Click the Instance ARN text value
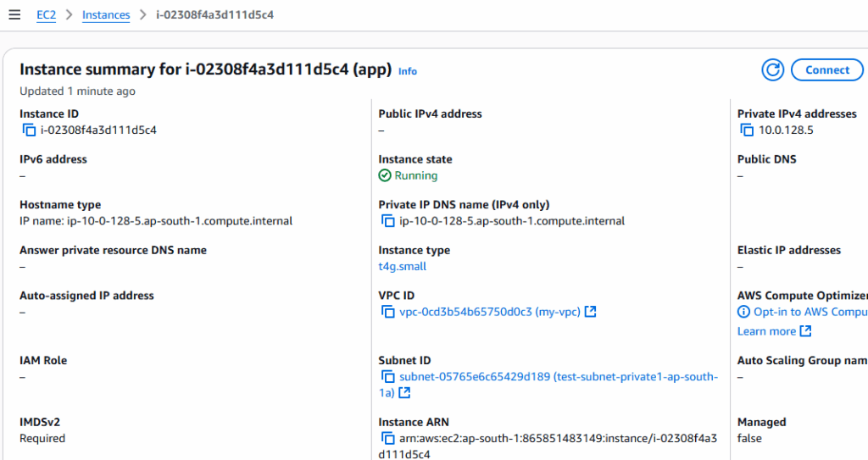This screenshot has height=460, width=868. [548, 446]
